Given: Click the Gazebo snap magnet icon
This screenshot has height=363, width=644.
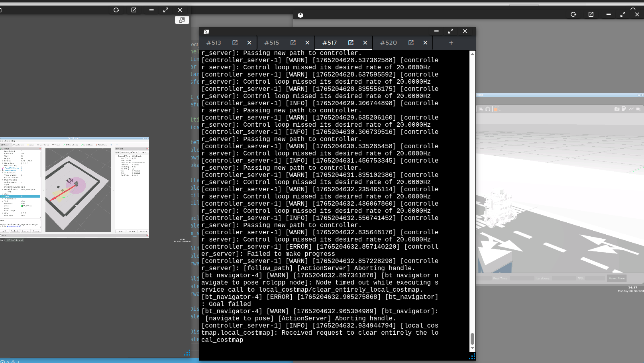Looking at the screenshot, I should 488,109.
